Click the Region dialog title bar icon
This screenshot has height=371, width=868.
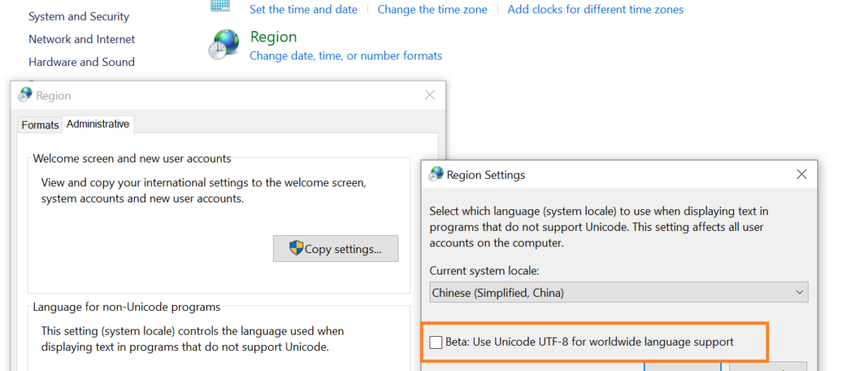click(26, 95)
